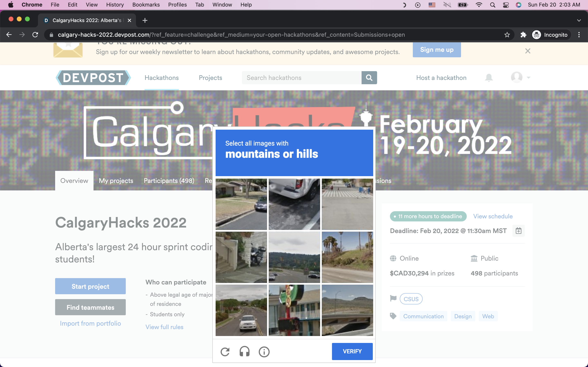Get an audio challenge via headphones icon
Image resolution: width=588 pixels, height=367 pixels.
(x=244, y=352)
